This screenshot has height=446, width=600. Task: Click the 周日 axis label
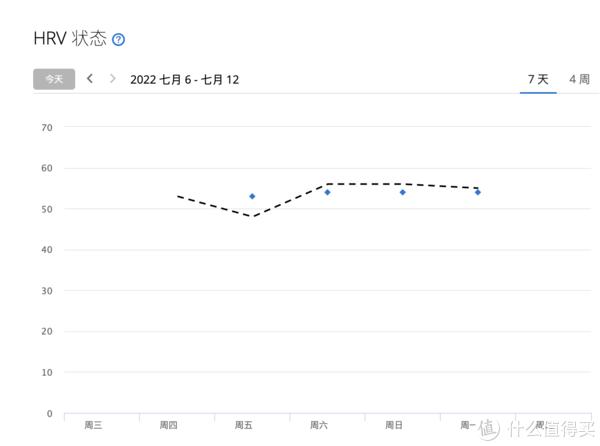tap(394, 425)
